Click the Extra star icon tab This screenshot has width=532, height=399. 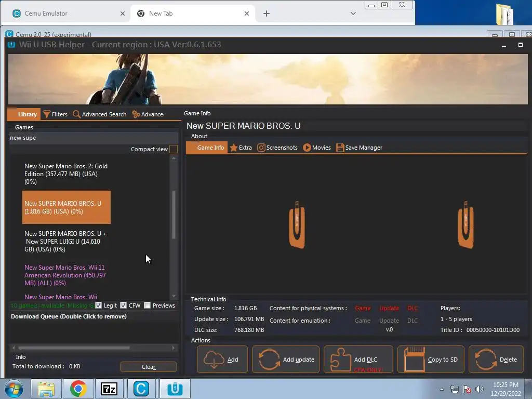(241, 148)
